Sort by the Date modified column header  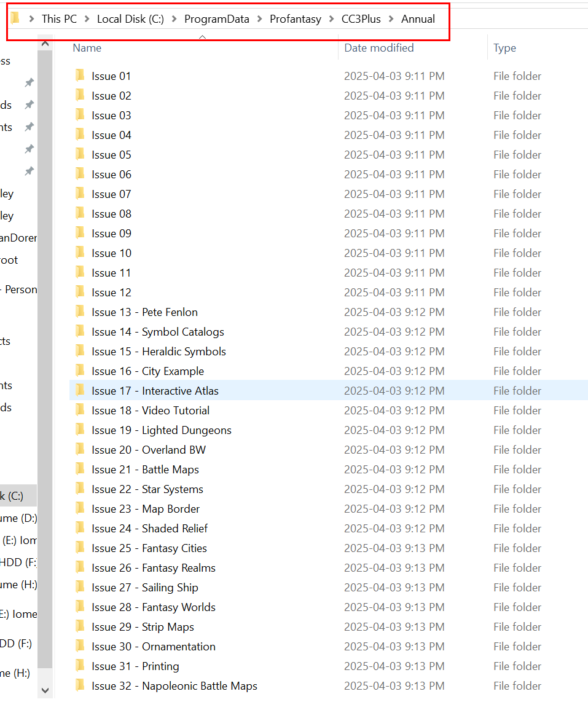378,48
